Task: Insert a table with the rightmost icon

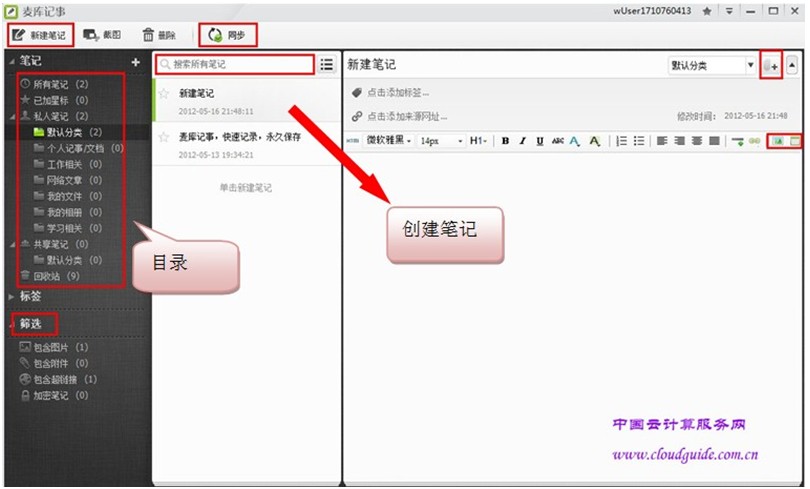Action: (795, 141)
